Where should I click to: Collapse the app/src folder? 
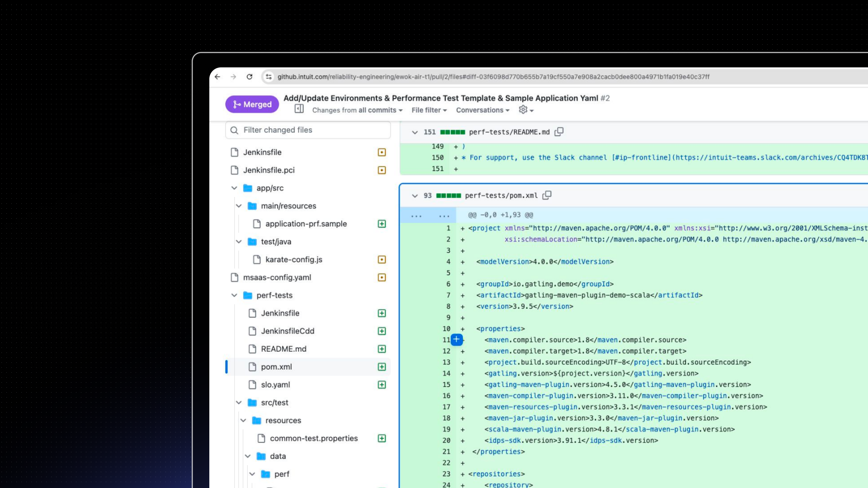pyautogui.click(x=234, y=188)
